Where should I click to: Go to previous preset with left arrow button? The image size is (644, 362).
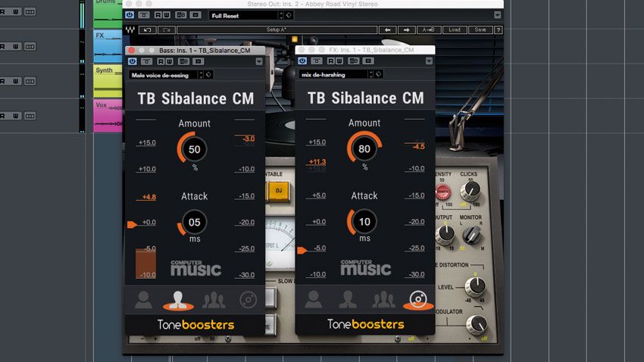(387, 30)
